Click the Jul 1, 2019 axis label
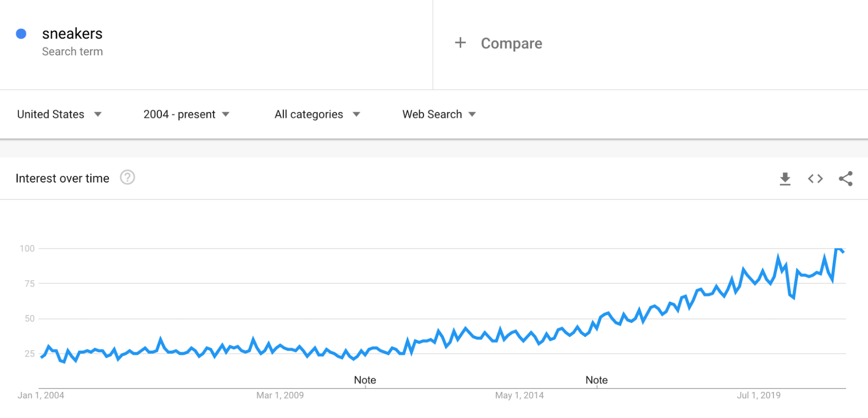Viewport: 868px width, 418px height. pyautogui.click(x=759, y=395)
